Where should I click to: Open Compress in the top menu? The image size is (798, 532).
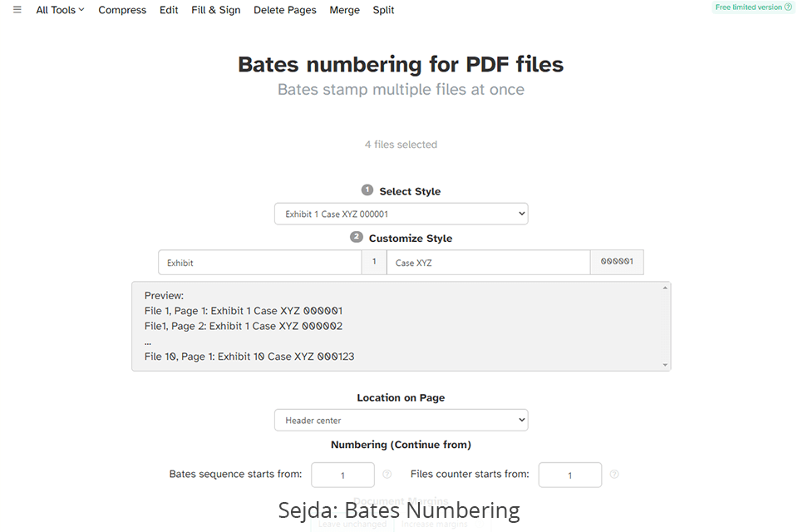[122, 10]
